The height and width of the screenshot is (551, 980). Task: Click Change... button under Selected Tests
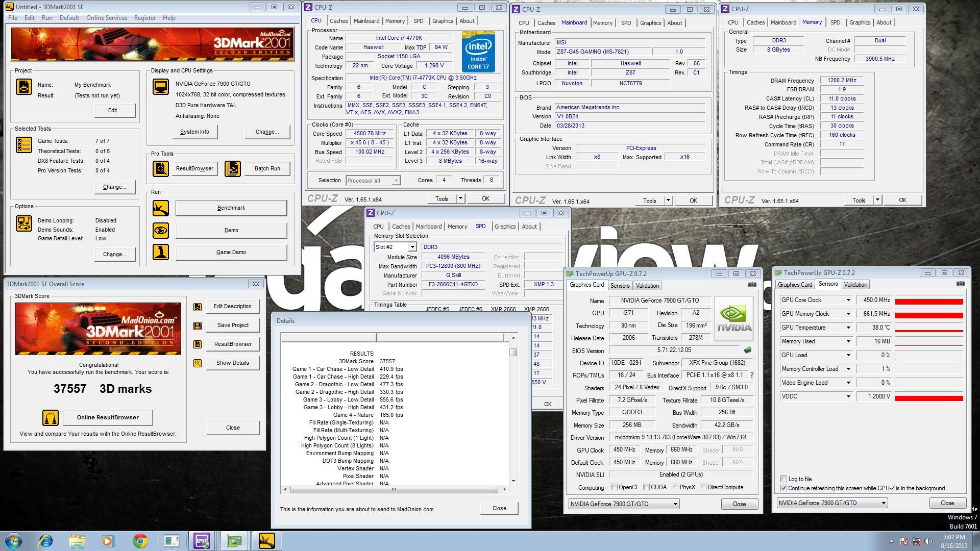pyautogui.click(x=115, y=187)
